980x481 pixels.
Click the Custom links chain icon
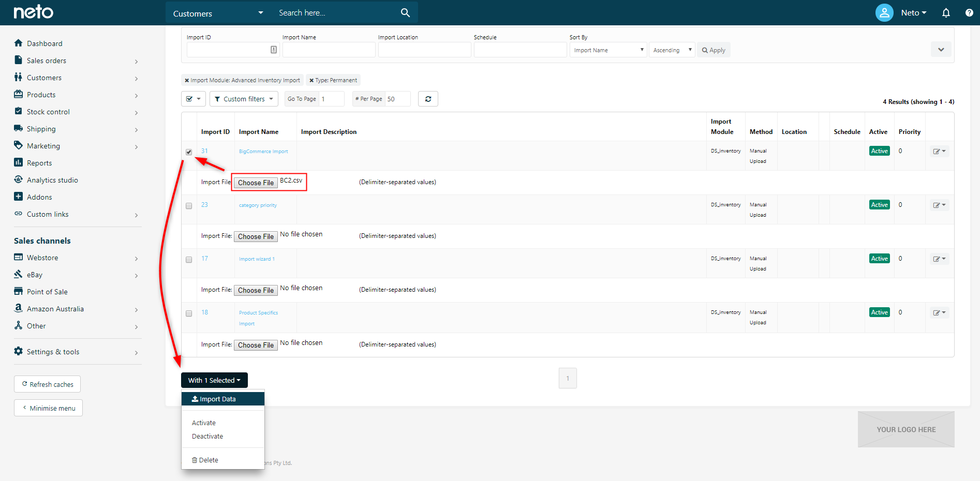click(x=19, y=214)
